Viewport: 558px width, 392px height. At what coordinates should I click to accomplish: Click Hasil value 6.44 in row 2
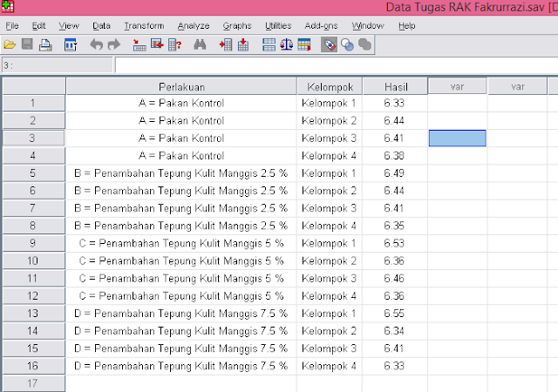(x=395, y=120)
